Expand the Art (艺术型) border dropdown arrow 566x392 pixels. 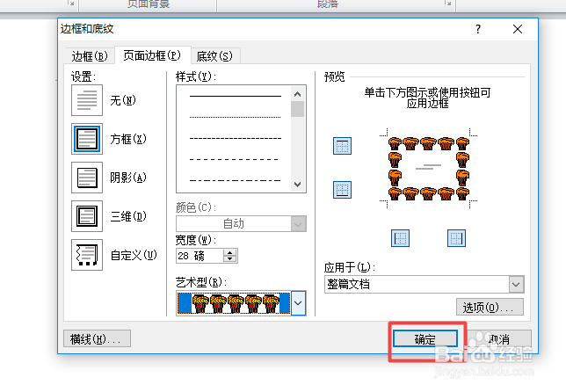(x=298, y=303)
